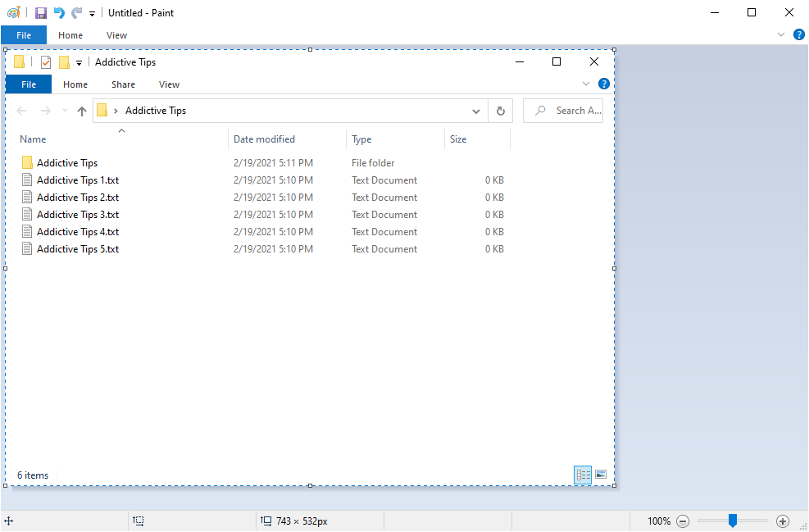Image resolution: width=809 pixels, height=532 pixels.
Task: Click the Save icon in Paint's title bar
Action: [41, 13]
